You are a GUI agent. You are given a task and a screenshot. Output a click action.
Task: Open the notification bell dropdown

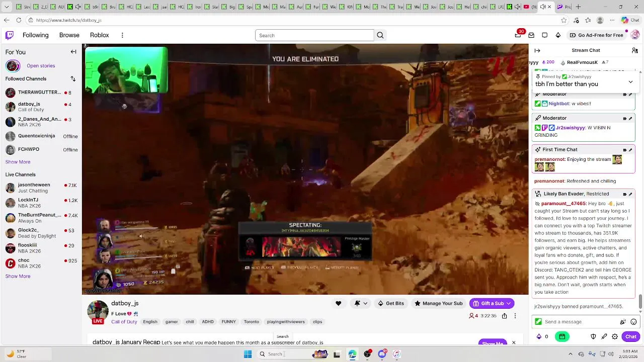361,303
